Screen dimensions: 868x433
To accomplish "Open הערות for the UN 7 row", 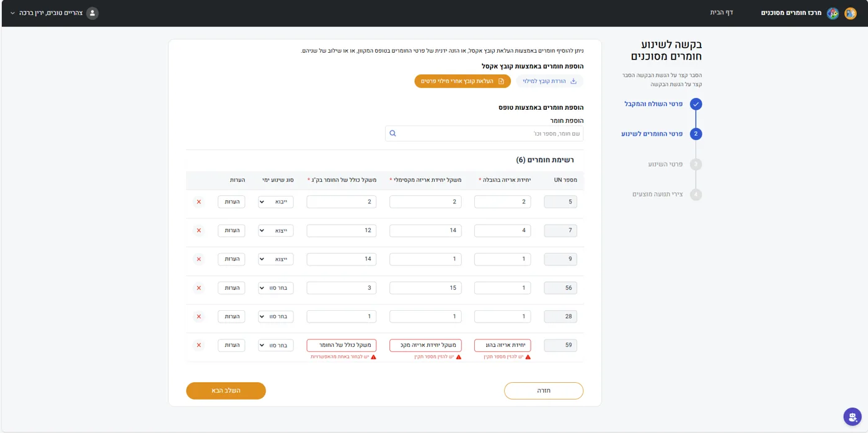I will pyautogui.click(x=231, y=231).
